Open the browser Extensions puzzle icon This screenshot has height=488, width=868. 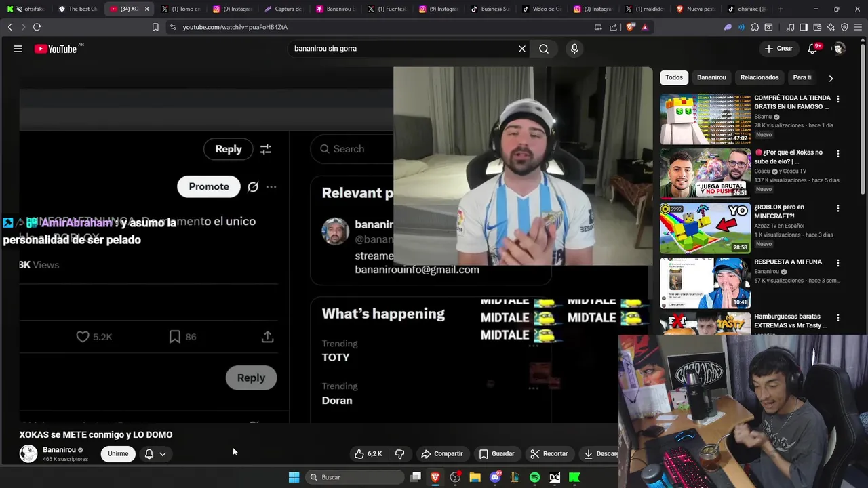pyautogui.click(x=755, y=27)
